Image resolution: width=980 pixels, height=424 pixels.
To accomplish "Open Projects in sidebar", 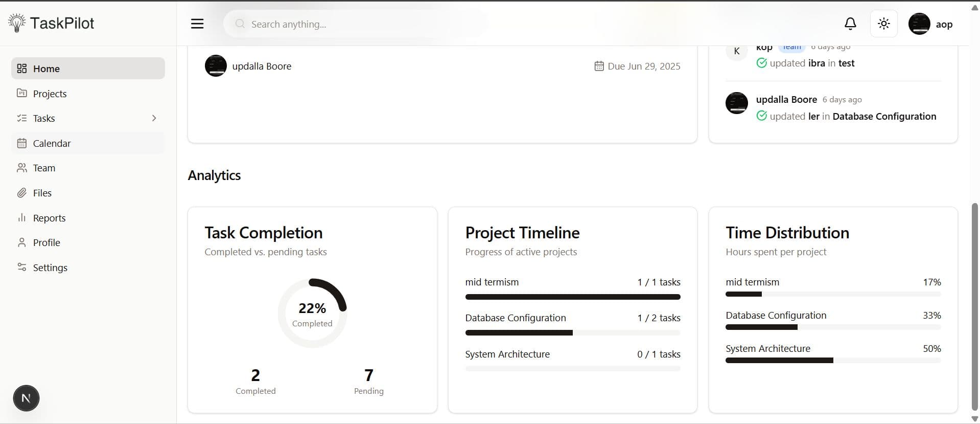I will [88, 93].
